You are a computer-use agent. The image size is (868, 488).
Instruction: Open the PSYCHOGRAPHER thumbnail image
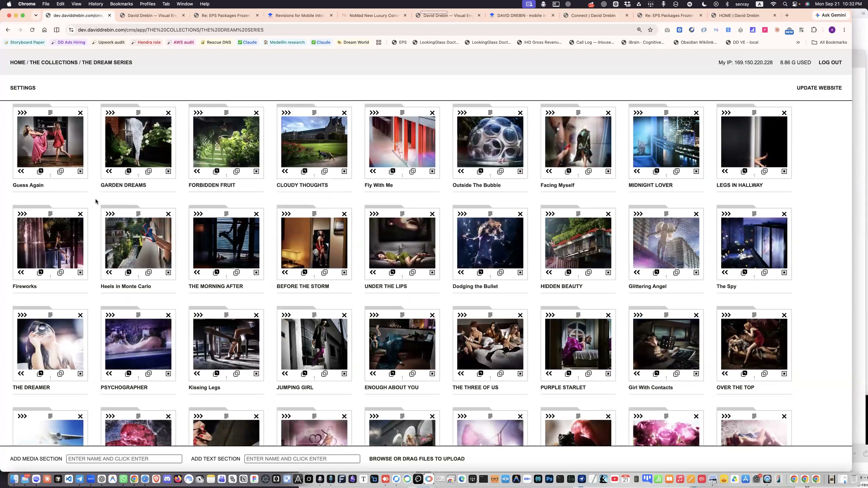pos(138,344)
